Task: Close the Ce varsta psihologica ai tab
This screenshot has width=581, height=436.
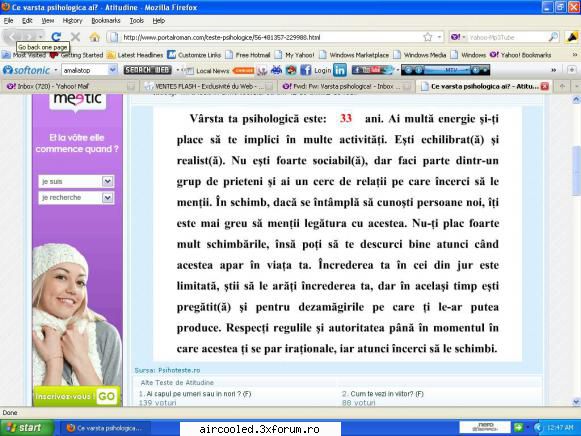Action: (544, 86)
